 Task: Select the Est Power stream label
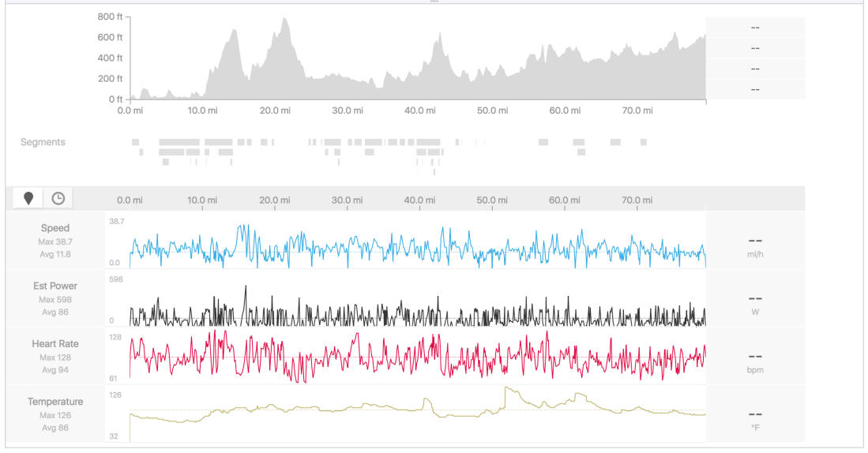tap(55, 286)
